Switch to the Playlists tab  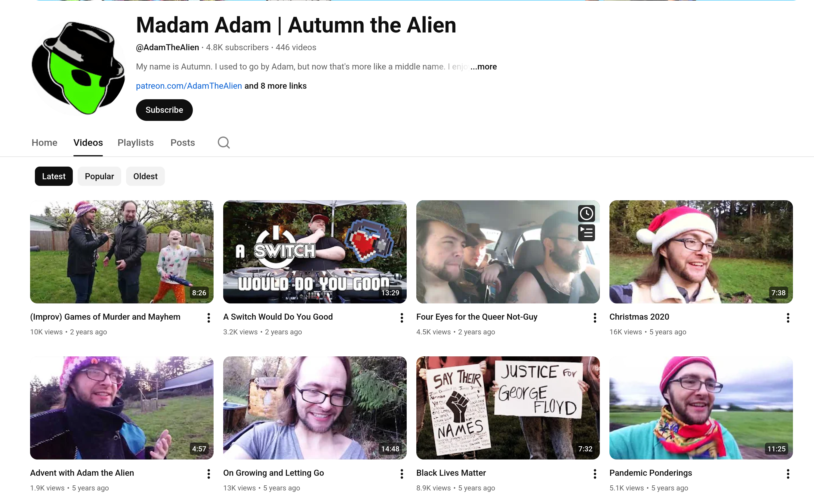point(136,143)
